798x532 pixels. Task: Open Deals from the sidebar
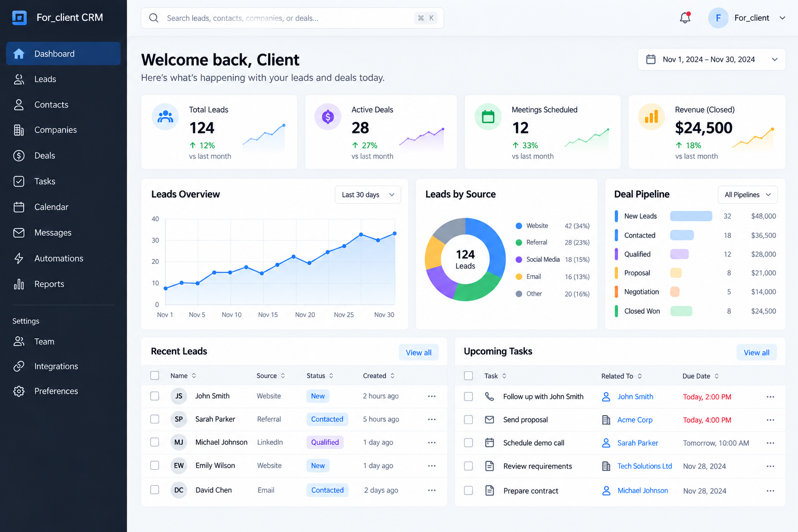(x=63, y=156)
